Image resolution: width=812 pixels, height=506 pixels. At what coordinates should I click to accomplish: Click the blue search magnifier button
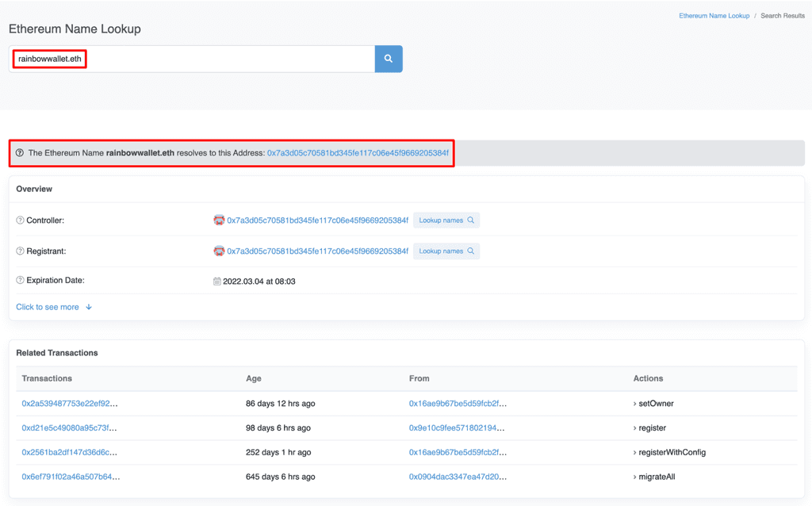pyautogui.click(x=389, y=59)
